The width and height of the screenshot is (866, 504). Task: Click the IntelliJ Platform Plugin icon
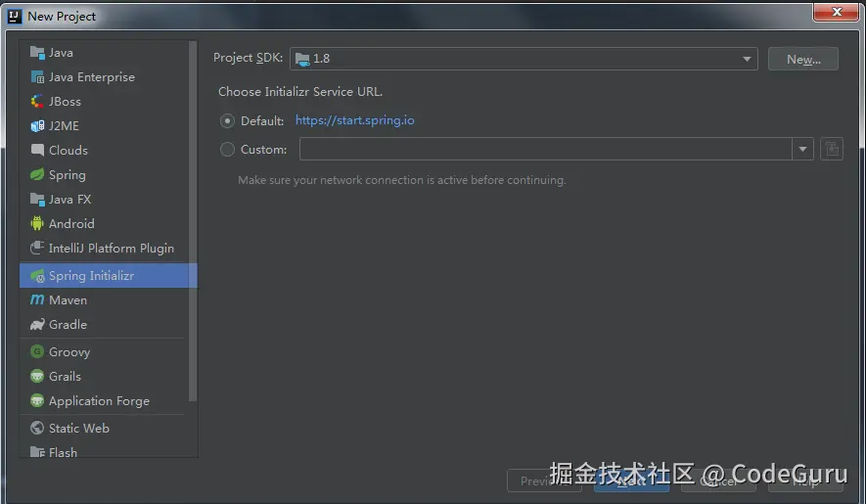[x=37, y=249]
